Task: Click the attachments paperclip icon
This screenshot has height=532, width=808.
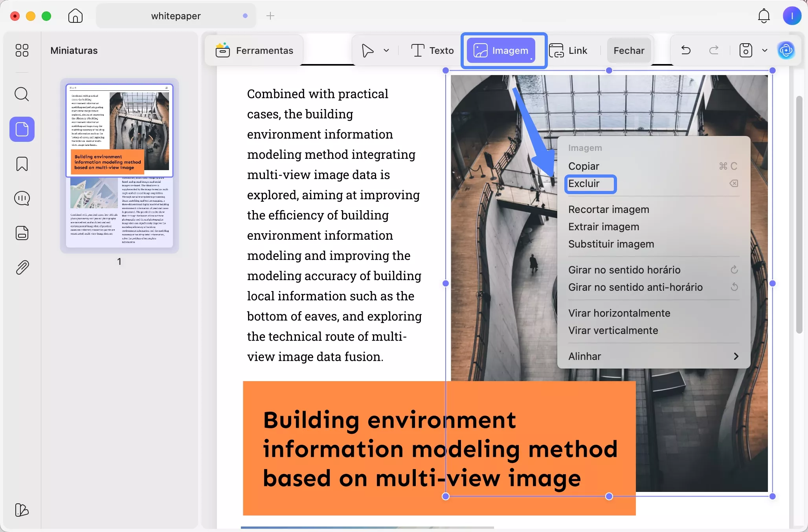Action: (22, 268)
